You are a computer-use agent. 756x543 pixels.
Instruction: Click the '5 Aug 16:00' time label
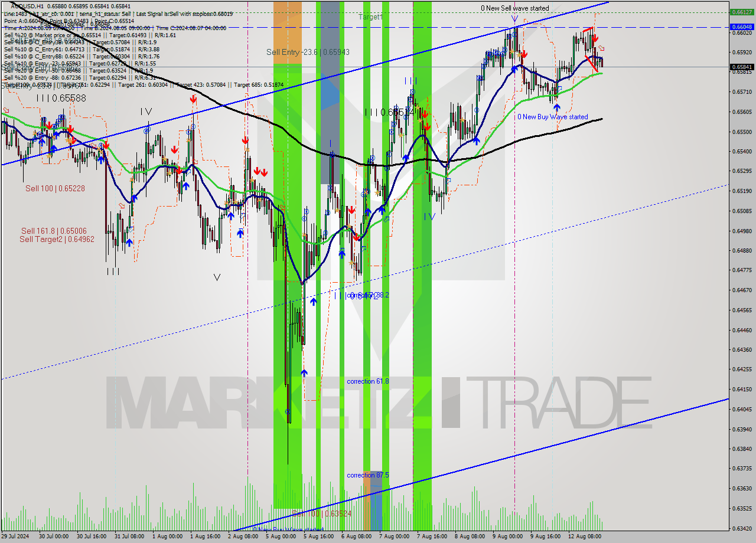318,537
